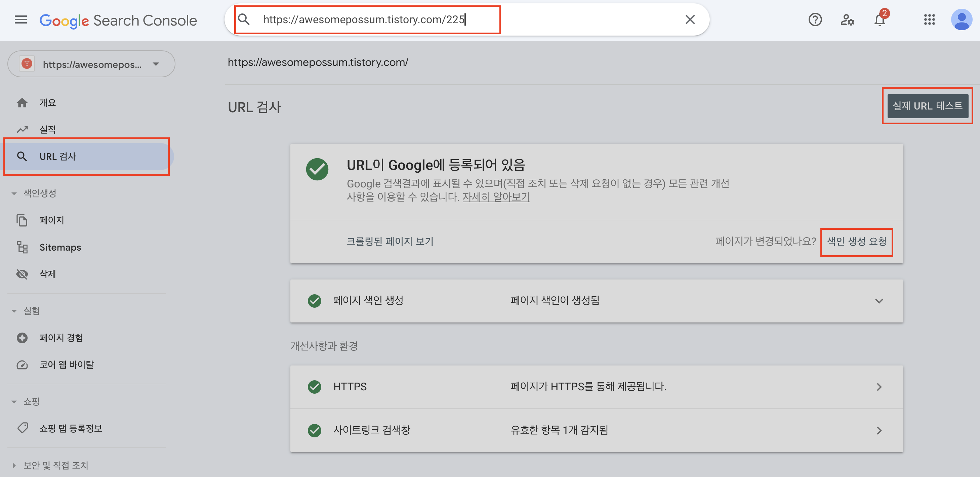Screen dimensions: 980x477
Task: Click 색인 생성 요청 button
Action: tap(856, 241)
